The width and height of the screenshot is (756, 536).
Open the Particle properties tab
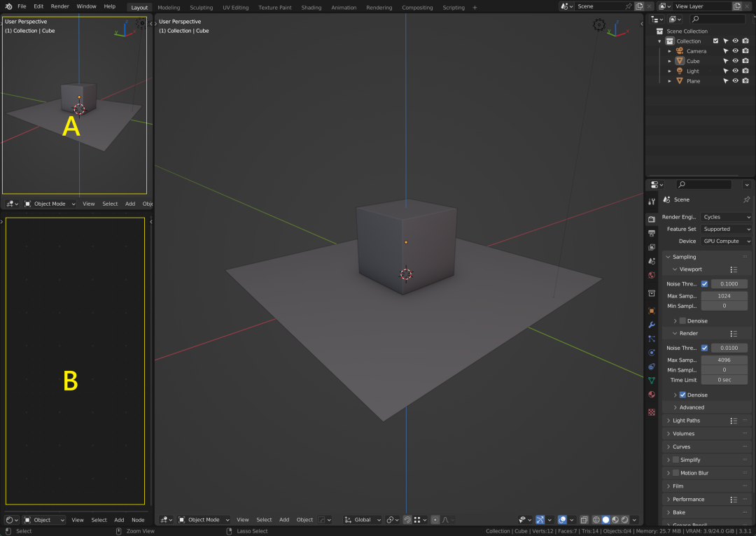tap(652, 339)
